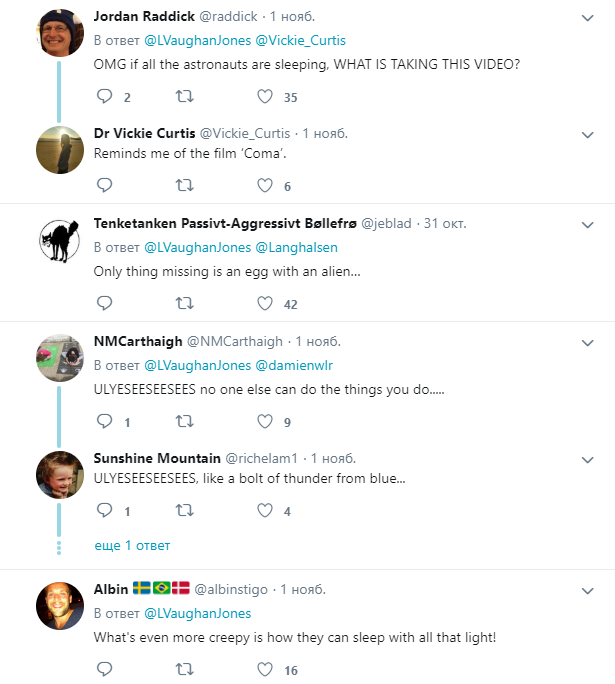
Task: Retweet Albin's tweet about sleeping with light
Action: pyautogui.click(x=184, y=669)
